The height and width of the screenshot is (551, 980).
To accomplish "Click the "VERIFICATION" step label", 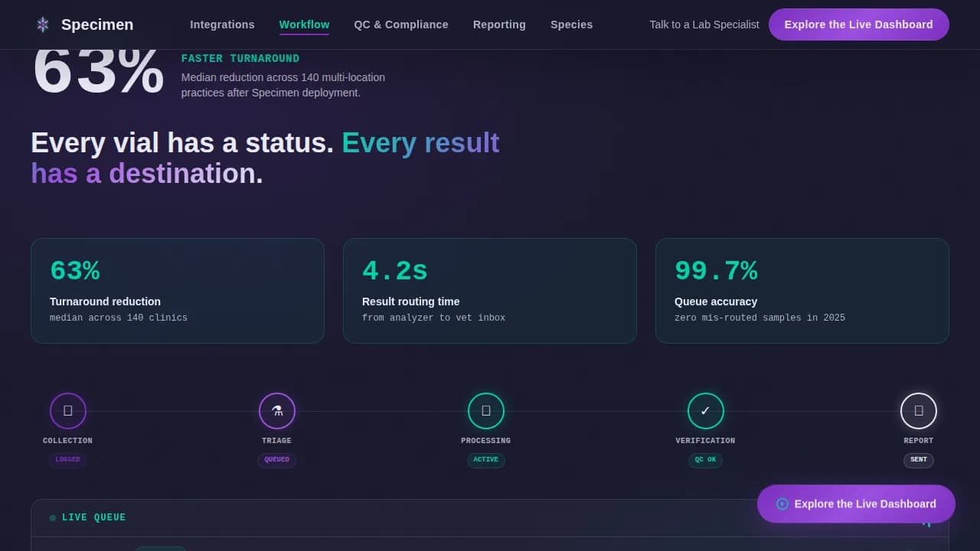I will [706, 441].
